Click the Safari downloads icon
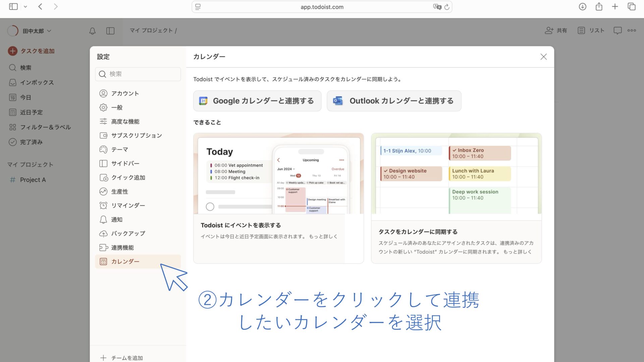The height and width of the screenshot is (362, 644). click(582, 7)
